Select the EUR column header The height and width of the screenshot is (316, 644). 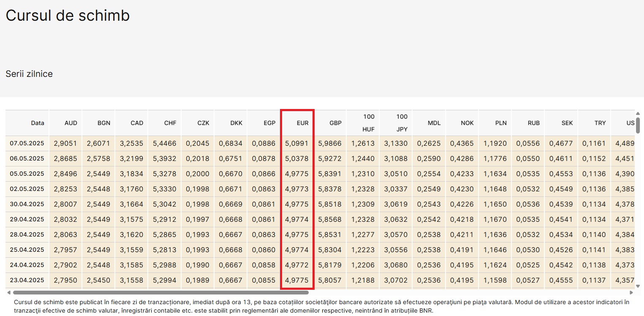pyautogui.click(x=302, y=123)
